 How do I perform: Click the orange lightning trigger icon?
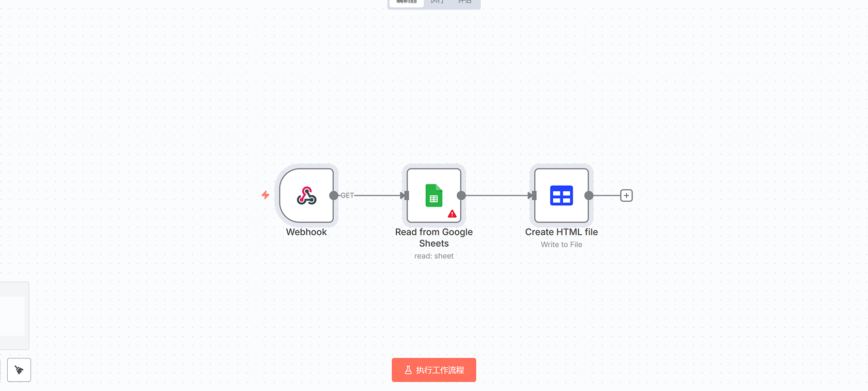[265, 195]
